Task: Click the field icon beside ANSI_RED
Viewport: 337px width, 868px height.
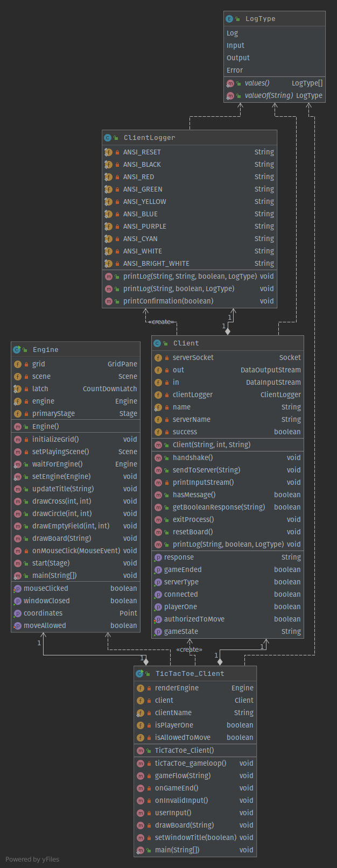Action: pos(108,177)
